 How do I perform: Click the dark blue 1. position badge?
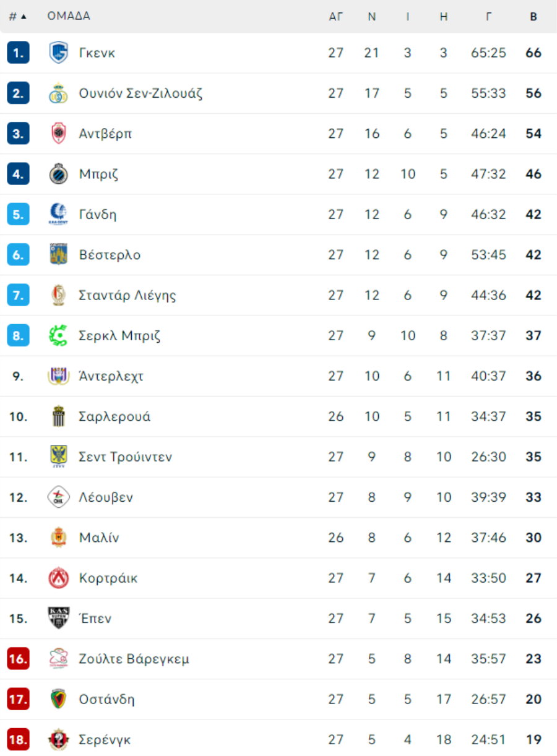(19, 53)
